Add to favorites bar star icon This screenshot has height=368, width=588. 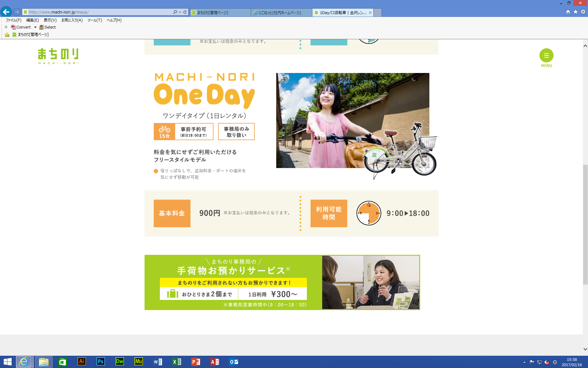point(7,35)
